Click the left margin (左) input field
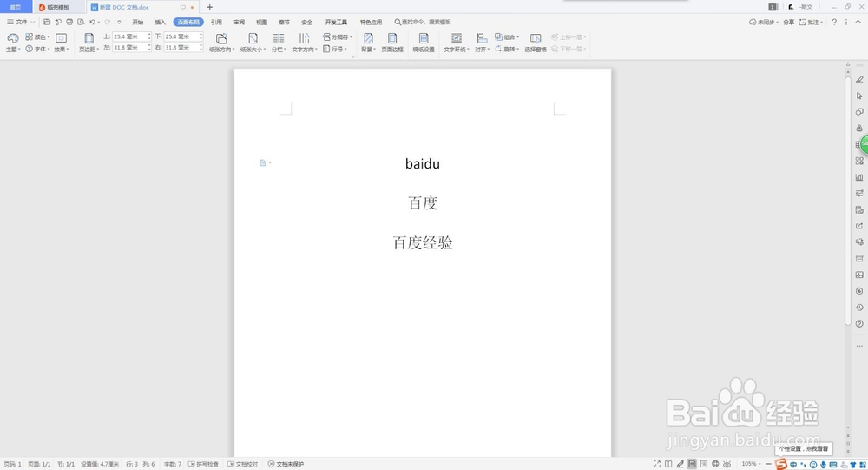The height and width of the screenshot is (470, 868). pos(129,48)
